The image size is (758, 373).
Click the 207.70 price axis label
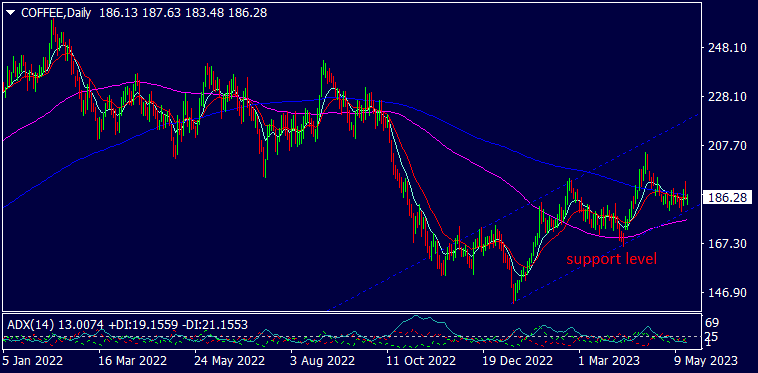728,145
